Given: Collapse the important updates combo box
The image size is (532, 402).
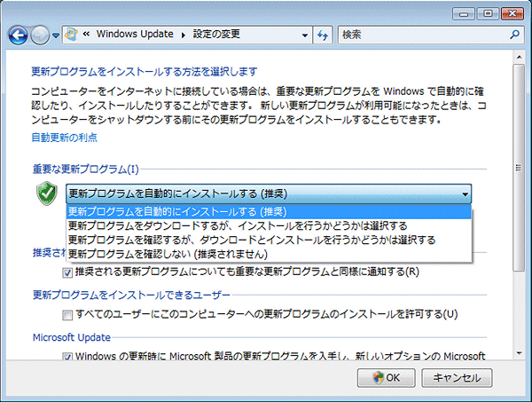Looking at the screenshot, I should tap(269, 193).
